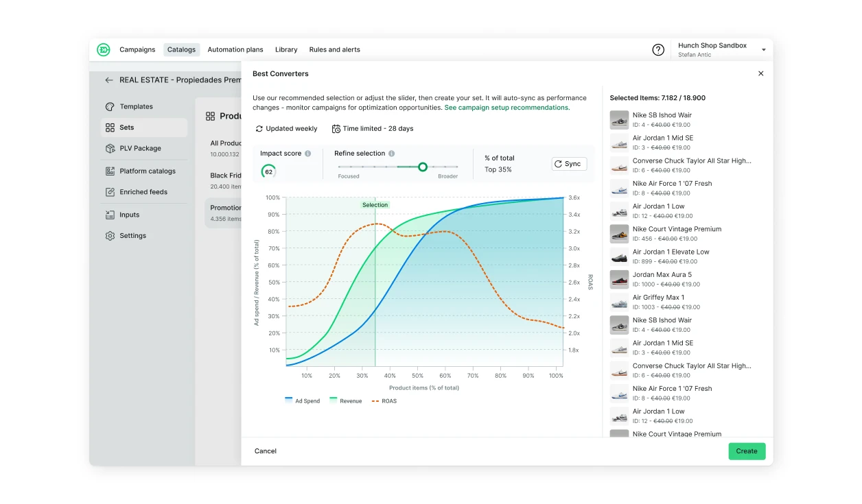This screenshot has width=862, height=504.
Task: Open the Library menu
Action: 286,49
